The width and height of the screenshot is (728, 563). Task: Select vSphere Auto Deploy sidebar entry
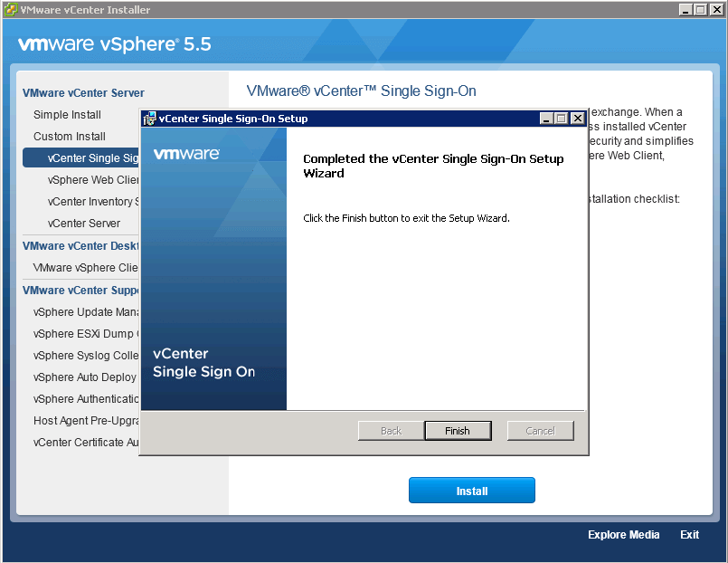[84, 377]
